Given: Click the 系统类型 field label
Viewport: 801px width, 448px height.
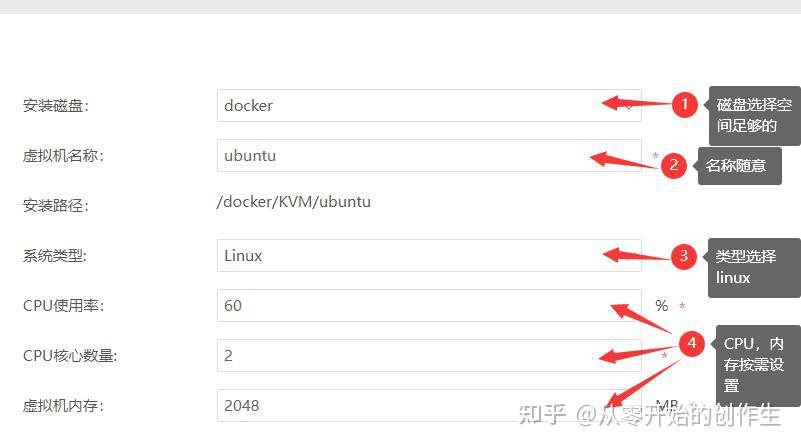Looking at the screenshot, I should (x=55, y=255).
